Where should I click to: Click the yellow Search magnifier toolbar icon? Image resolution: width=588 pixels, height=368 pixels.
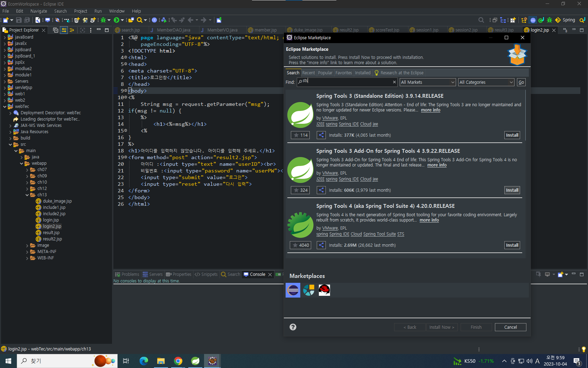pos(140,20)
